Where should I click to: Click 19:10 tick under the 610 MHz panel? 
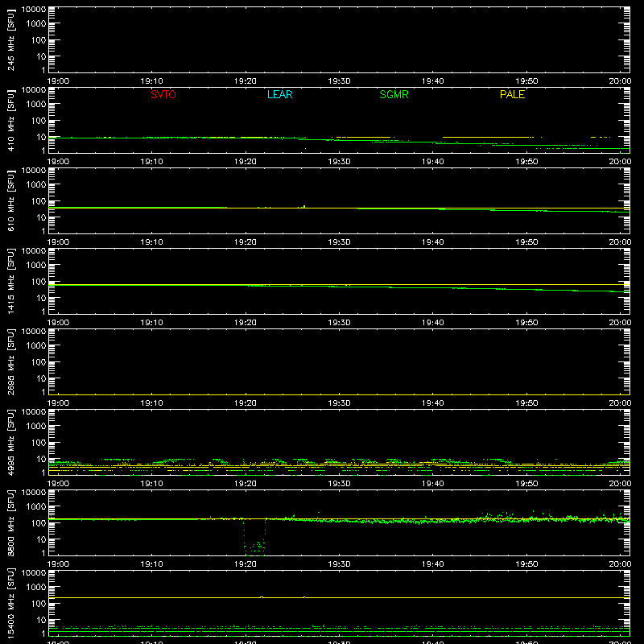coord(151,242)
